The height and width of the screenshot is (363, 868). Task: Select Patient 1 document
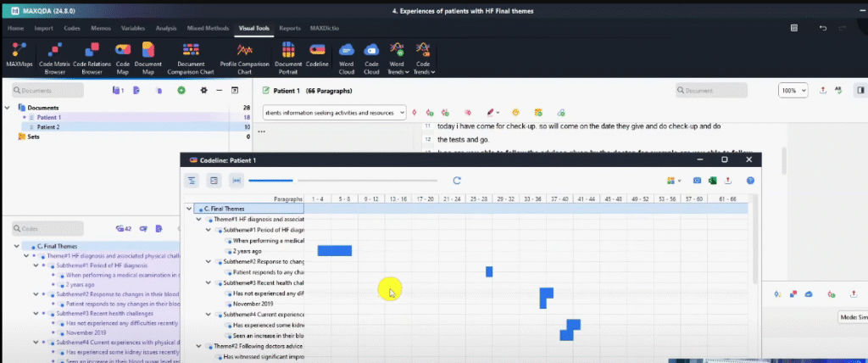48,118
